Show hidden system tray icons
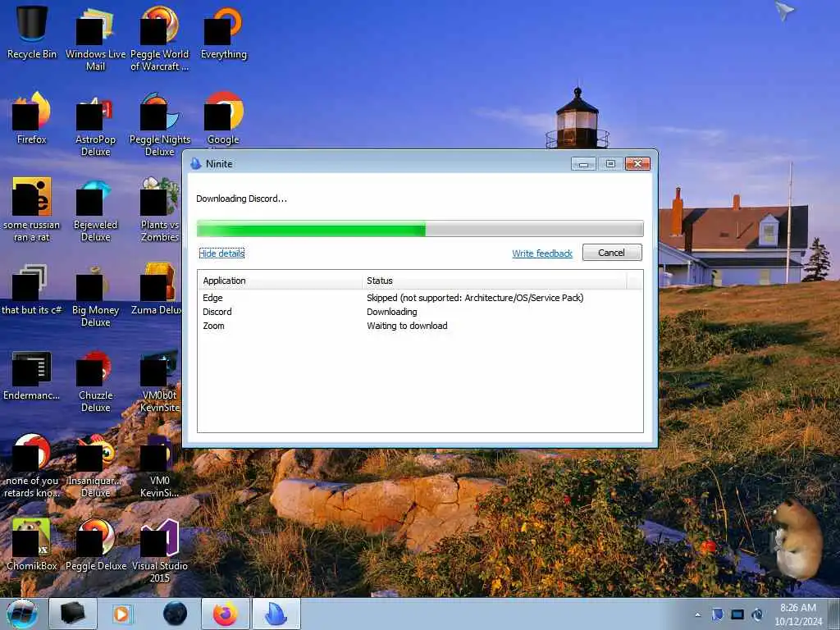 coord(697,614)
